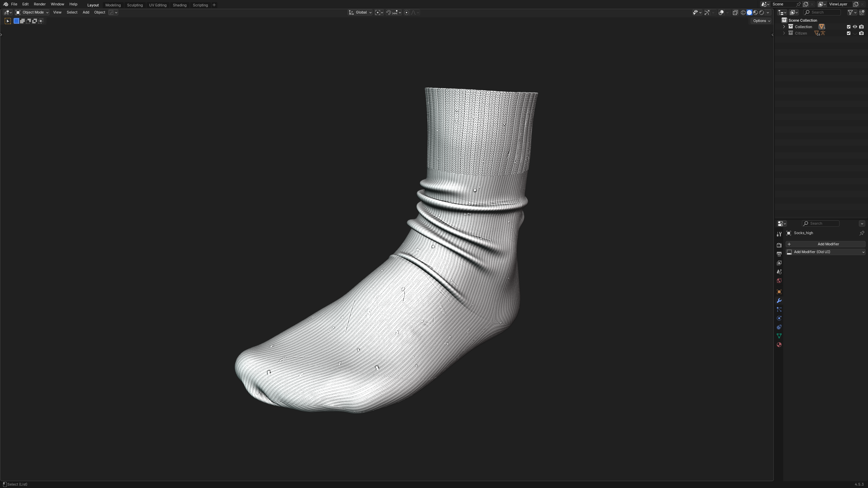Disable Citizen collection in renders

click(x=861, y=33)
